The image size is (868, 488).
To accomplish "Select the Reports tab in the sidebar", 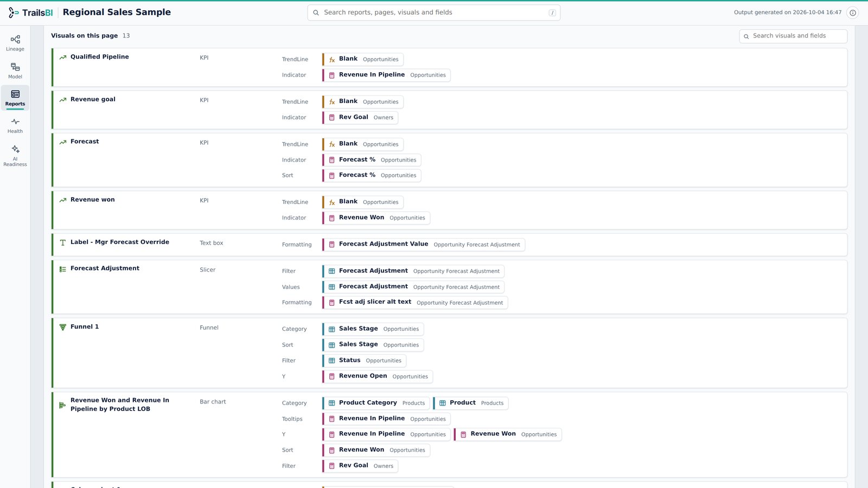I will [15, 98].
